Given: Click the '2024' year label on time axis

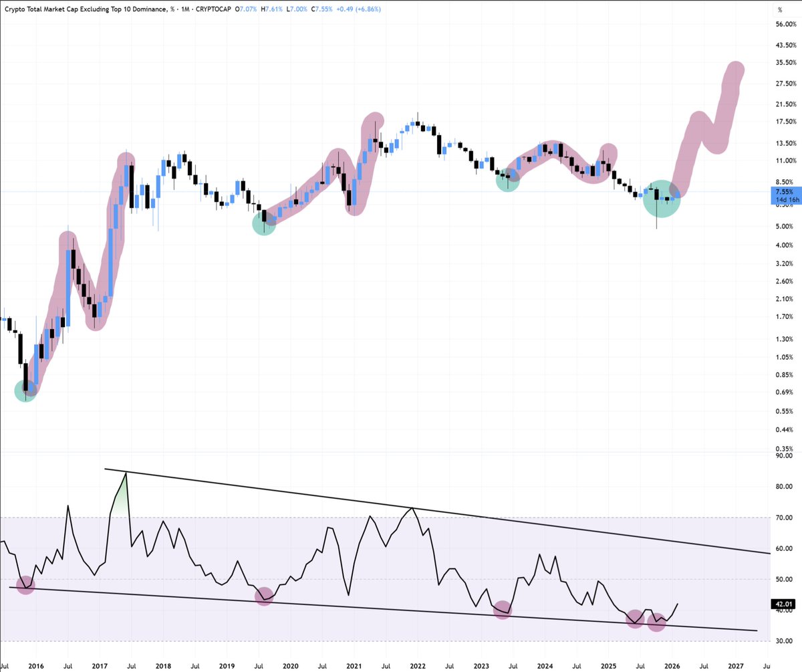Looking at the screenshot, I should 545,666.
